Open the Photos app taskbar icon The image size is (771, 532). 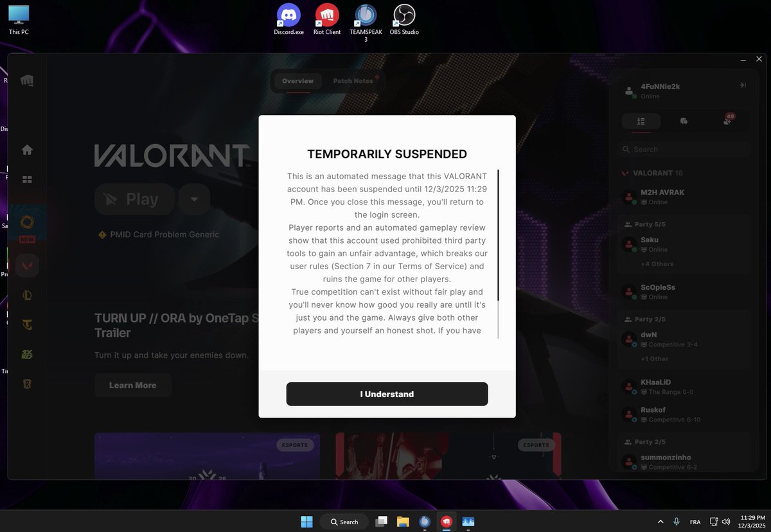[468, 521]
